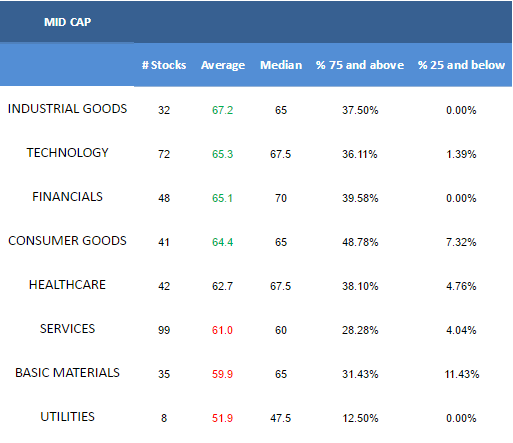This screenshot has height=443, width=513.
Task: Select the # Stocks column header
Action: pos(164,65)
